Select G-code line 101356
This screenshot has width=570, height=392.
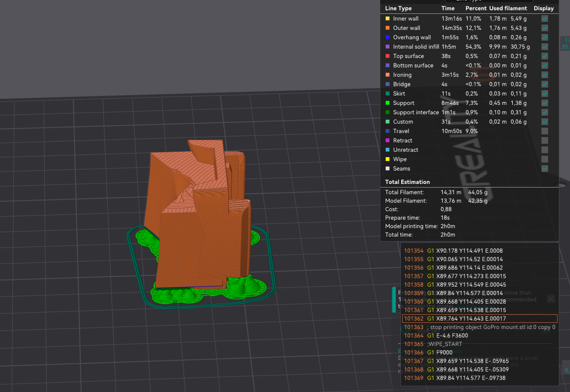click(x=480, y=268)
